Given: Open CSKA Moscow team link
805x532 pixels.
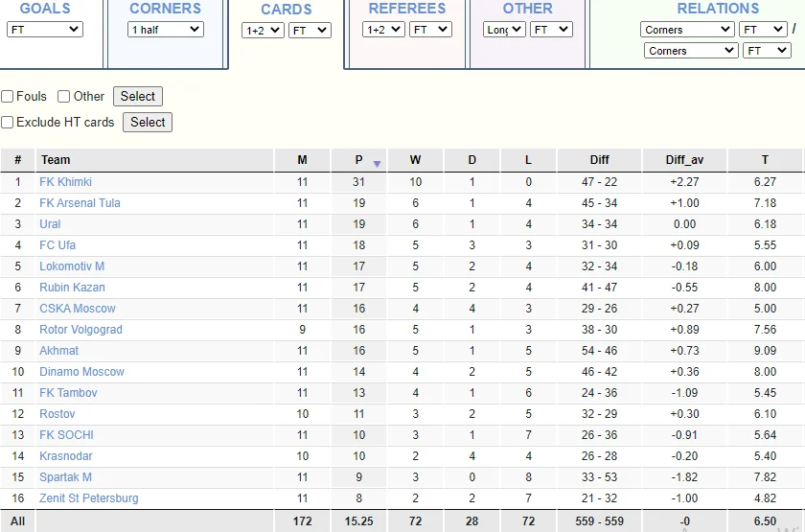Looking at the screenshot, I should coord(78,308).
